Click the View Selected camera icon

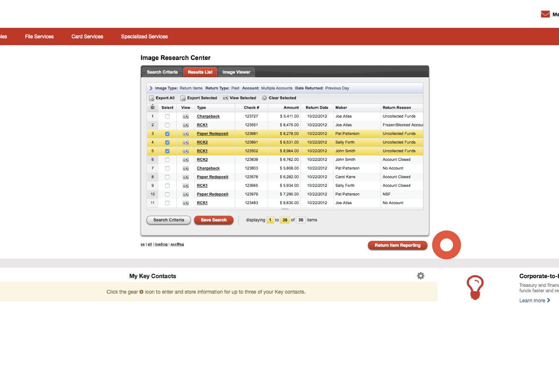(225, 98)
